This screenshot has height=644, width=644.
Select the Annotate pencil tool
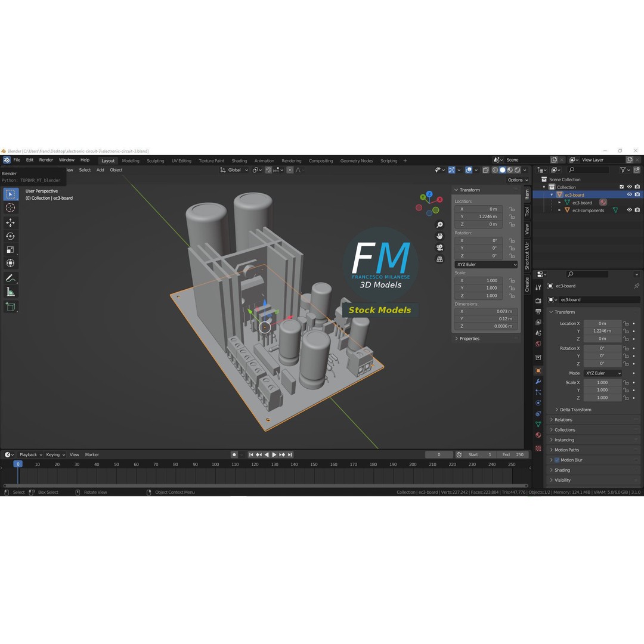10,278
